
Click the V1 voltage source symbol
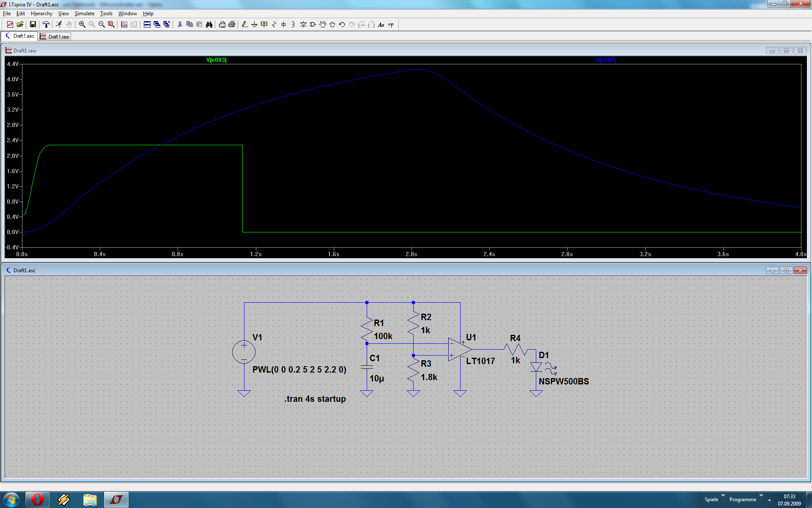click(244, 352)
